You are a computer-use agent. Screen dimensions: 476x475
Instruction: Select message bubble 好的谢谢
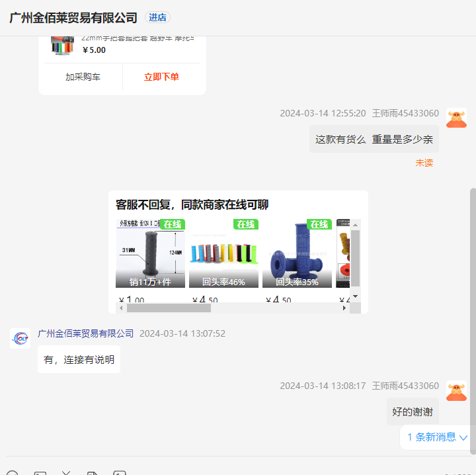tap(413, 411)
